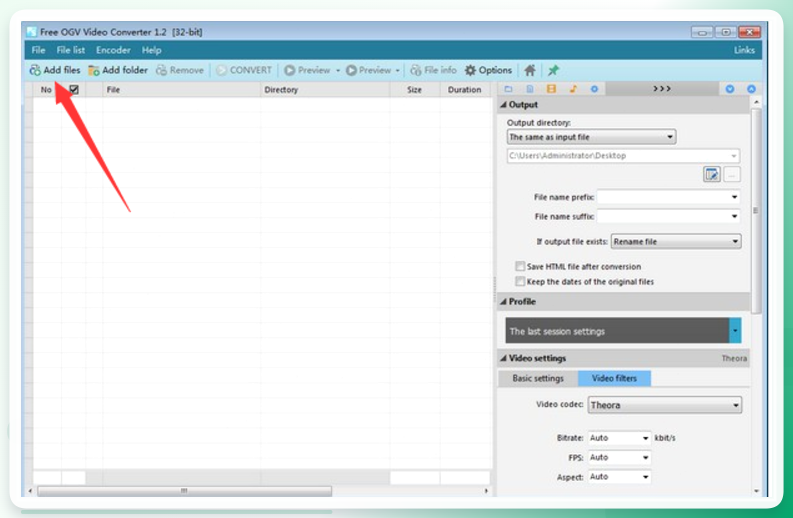Sort by the File column header

181,90
